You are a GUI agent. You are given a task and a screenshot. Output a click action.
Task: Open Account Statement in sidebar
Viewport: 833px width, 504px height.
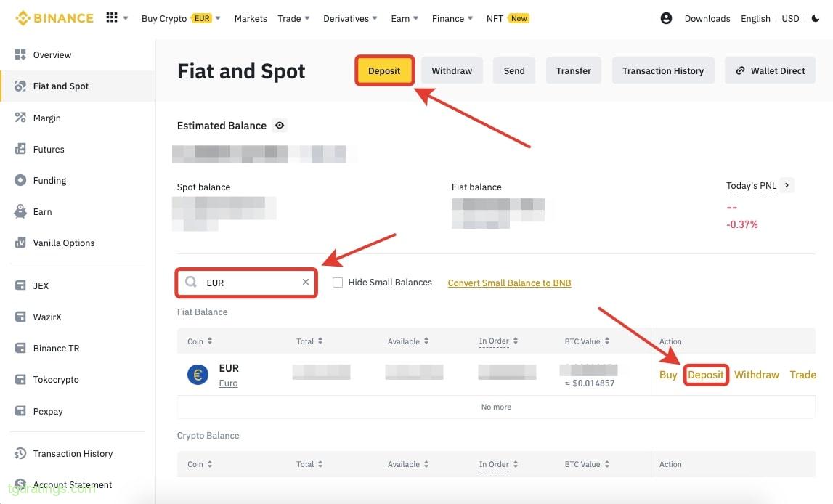(72, 484)
